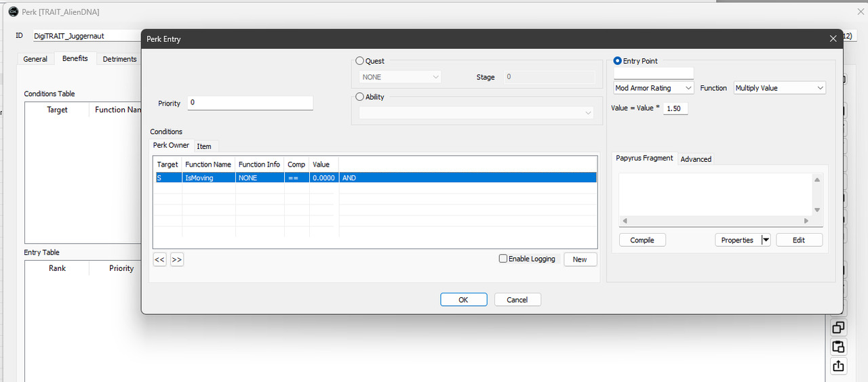Open the Papyrus Fragment tab
This screenshot has height=382, width=868.
click(644, 158)
